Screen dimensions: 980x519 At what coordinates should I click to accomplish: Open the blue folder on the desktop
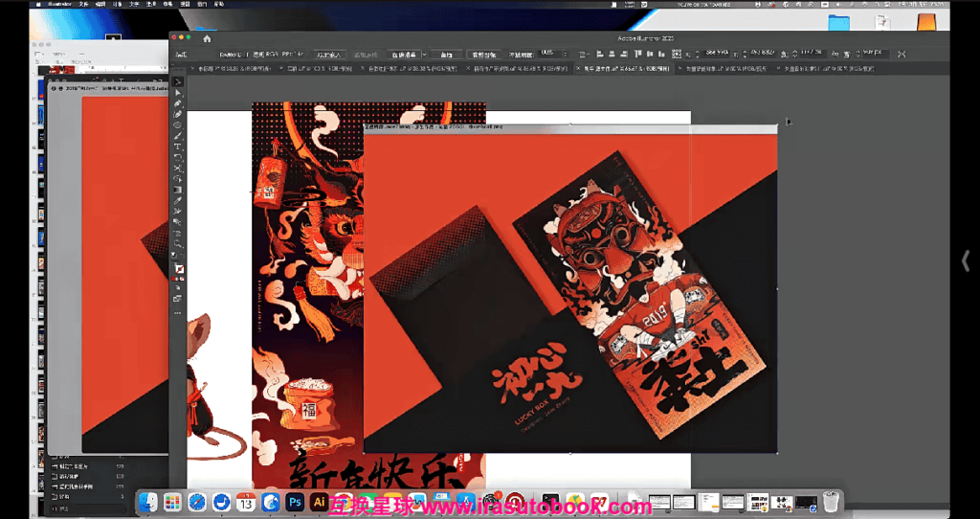point(838,22)
